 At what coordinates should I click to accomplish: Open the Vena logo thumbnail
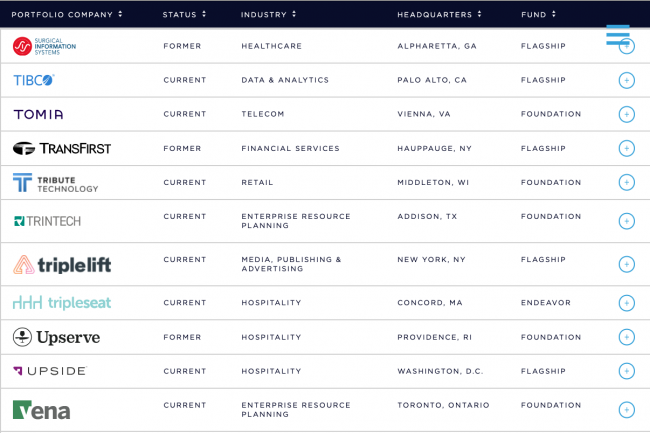[x=41, y=410]
